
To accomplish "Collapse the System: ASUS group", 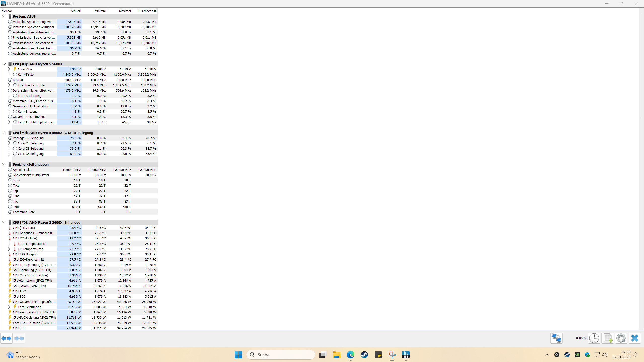I will 4,16.
